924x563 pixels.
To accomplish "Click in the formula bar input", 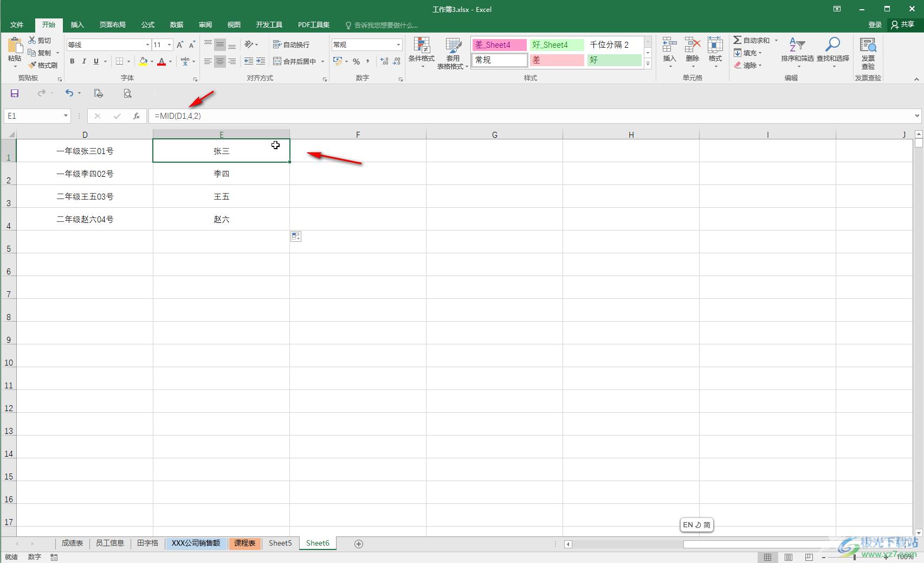I will pos(531,116).
